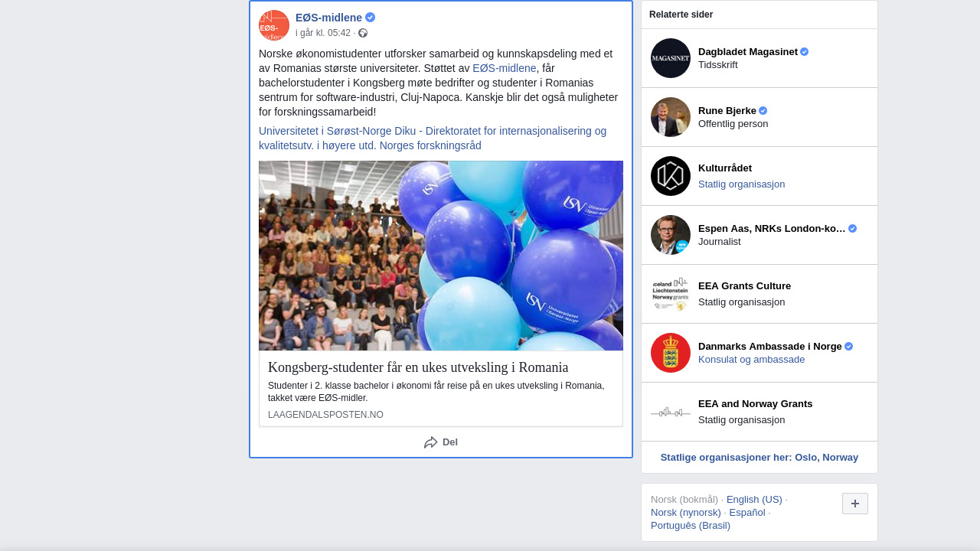Screen dimensions: 980x551
Task: Open the balloon article photo
Action: click(x=441, y=256)
